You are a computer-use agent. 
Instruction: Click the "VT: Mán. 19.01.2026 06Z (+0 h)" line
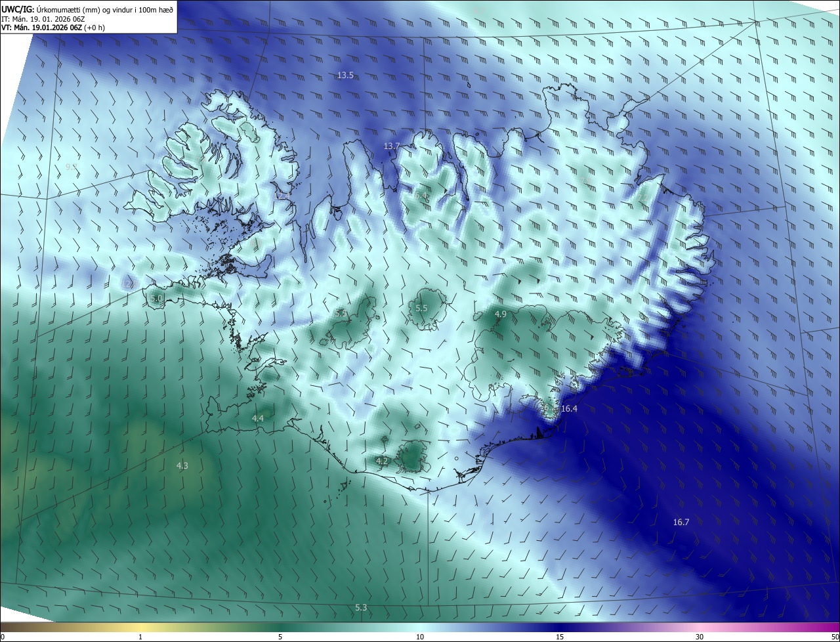click(x=52, y=28)
